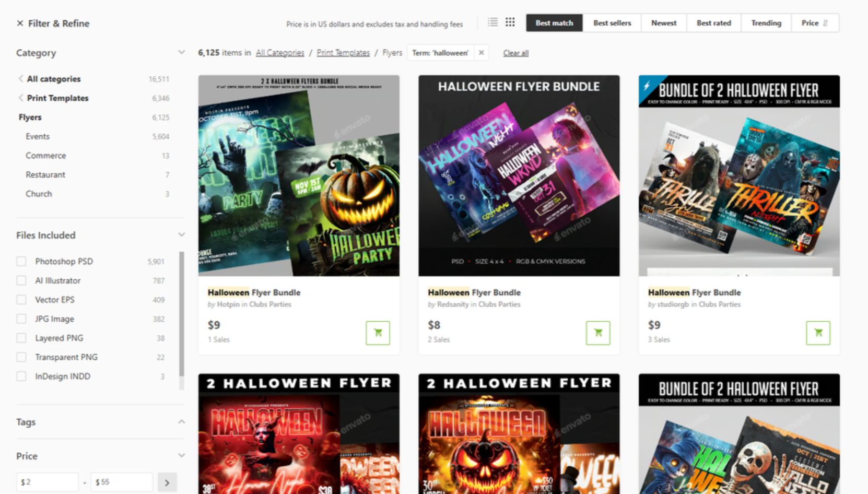Enable the Photoshop PSD file filter
Image resolution: width=868 pixels, height=494 pixels.
(21, 261)
